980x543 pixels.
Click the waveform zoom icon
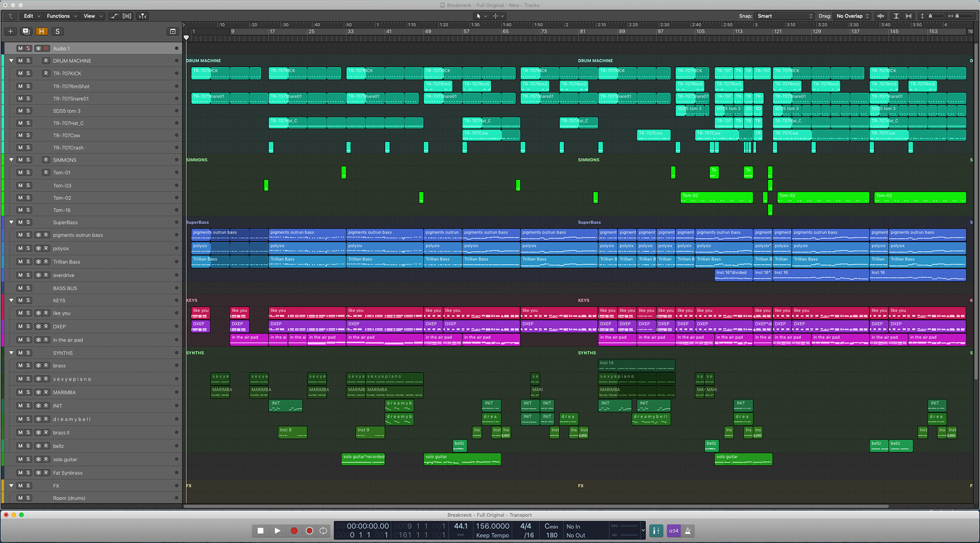(x=880, y=16)
